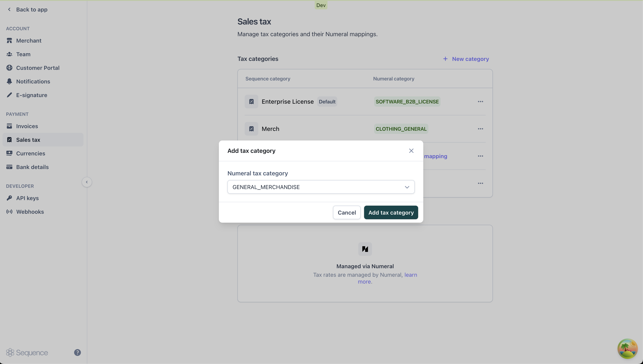Close the Add tax category dialog
The width and height of the screenshot is (643, 364).
pos(411,151)
